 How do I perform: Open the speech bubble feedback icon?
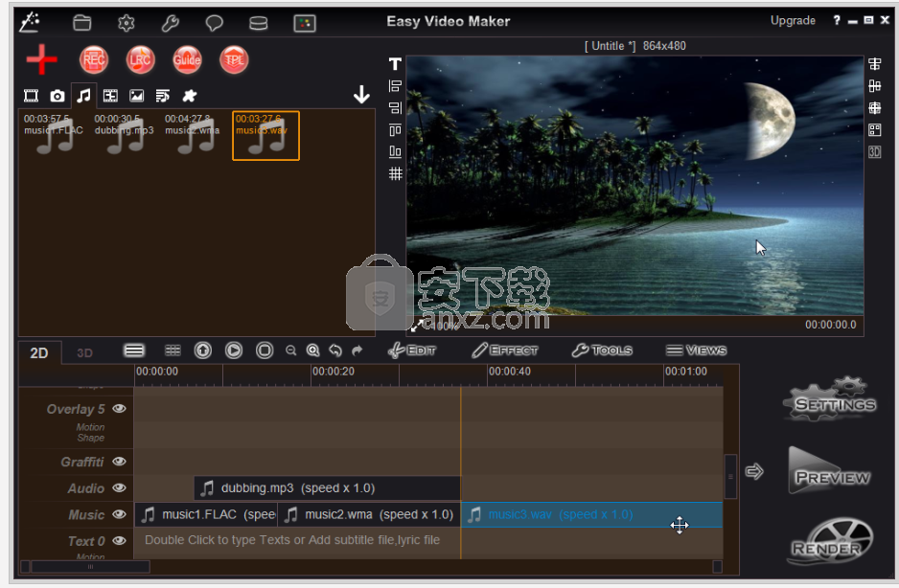pyautogui.click(x=215, y=23)
